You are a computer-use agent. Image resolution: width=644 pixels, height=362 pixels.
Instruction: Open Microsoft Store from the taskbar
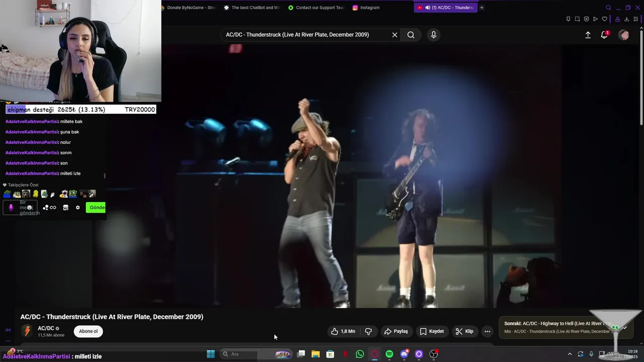point(330,354)
